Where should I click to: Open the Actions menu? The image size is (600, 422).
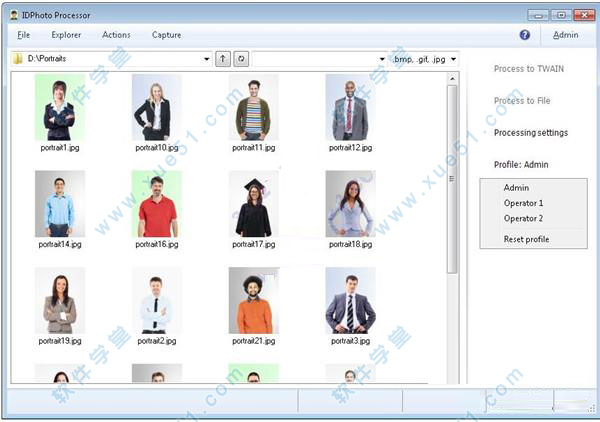click(x=116, y=35)
